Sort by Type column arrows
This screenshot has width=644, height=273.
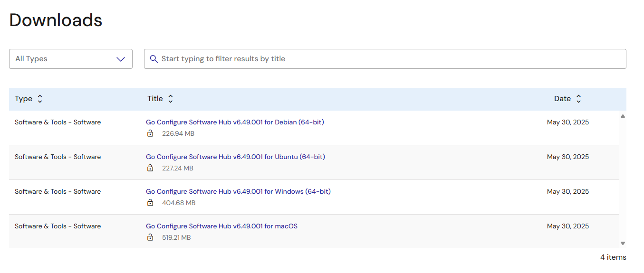(40, 99)
